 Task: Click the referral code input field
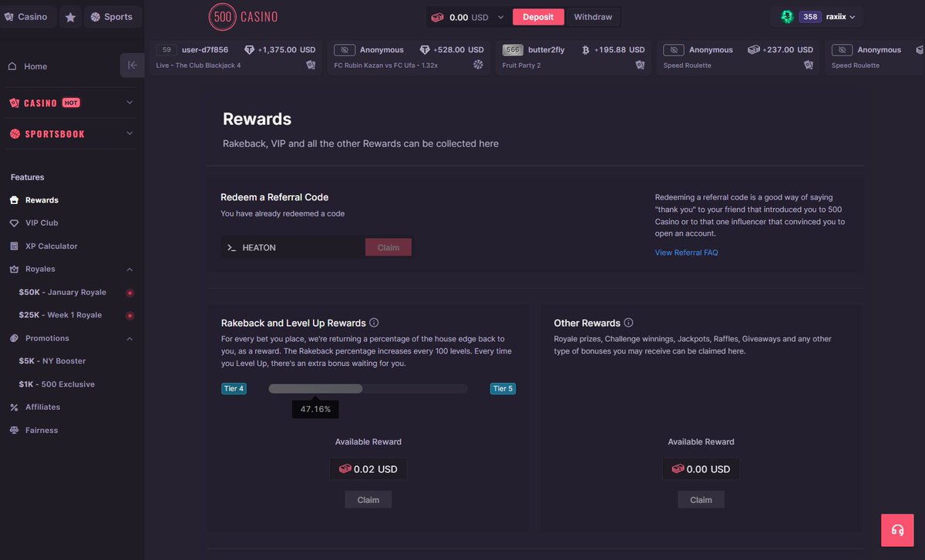[293, 247]
